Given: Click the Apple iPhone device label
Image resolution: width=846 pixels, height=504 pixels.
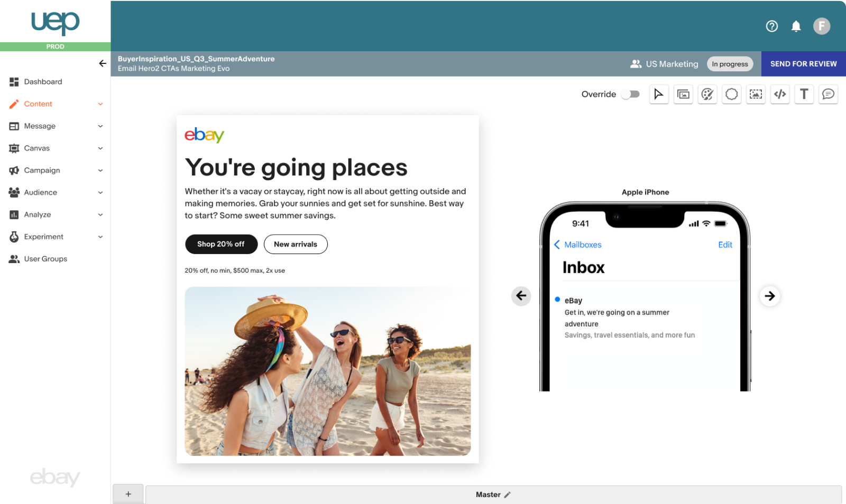Looking at the screenshot, I should point(645,192).
